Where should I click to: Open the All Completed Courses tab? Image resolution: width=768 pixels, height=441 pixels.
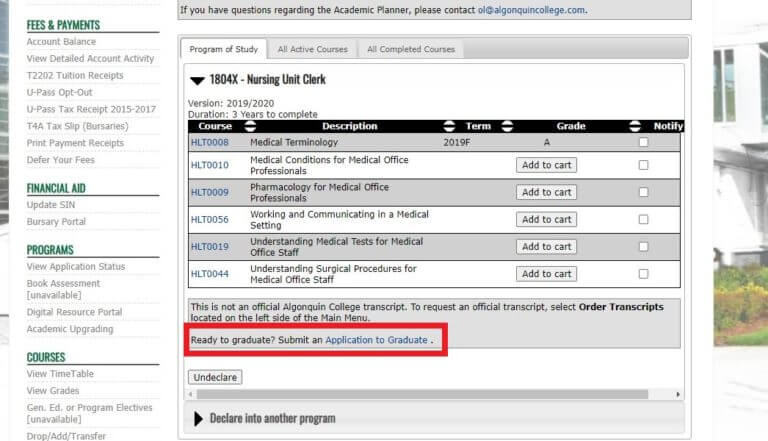[x=410, y=49]
